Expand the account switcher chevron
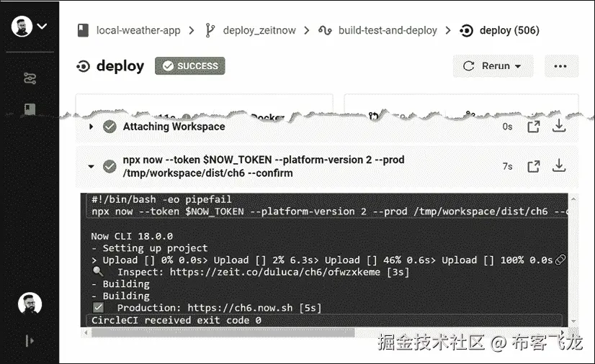Image resolution: width=595 pixels, height=364 pixels. coord(42,26)
